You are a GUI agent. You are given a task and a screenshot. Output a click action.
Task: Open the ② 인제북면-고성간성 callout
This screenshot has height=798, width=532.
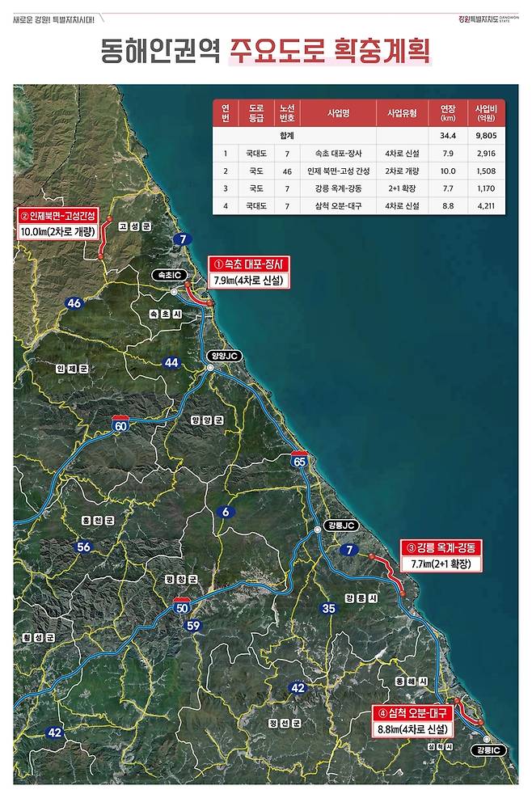(x=59, y=224)
